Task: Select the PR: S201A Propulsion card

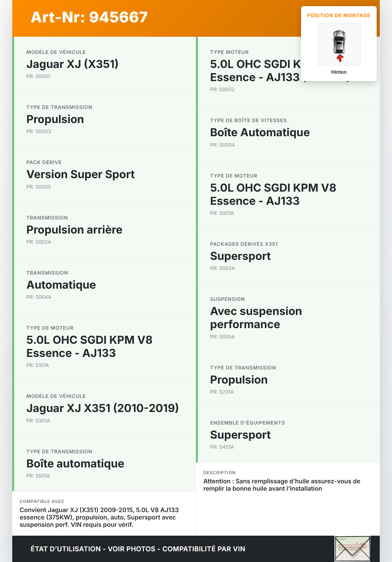Action: click(239, 380)
